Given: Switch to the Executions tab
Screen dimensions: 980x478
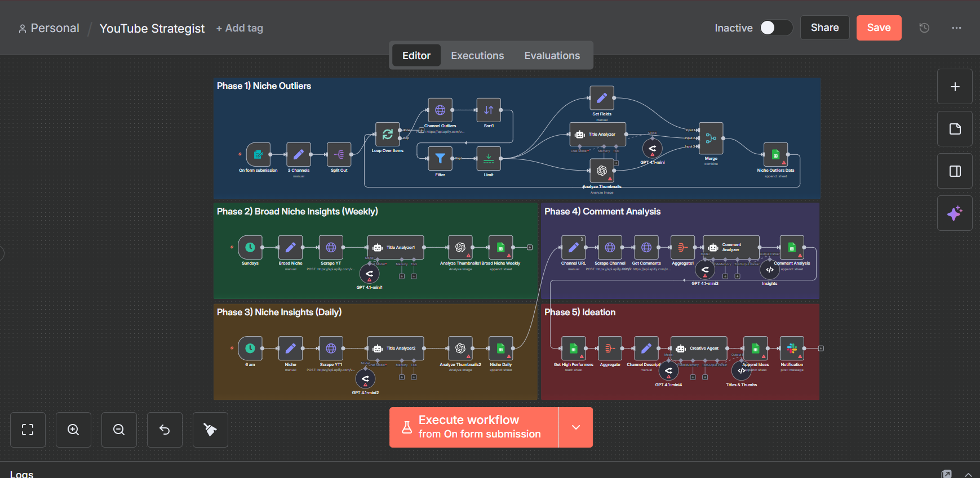Looking at the screenshot, I should [477, 56].
